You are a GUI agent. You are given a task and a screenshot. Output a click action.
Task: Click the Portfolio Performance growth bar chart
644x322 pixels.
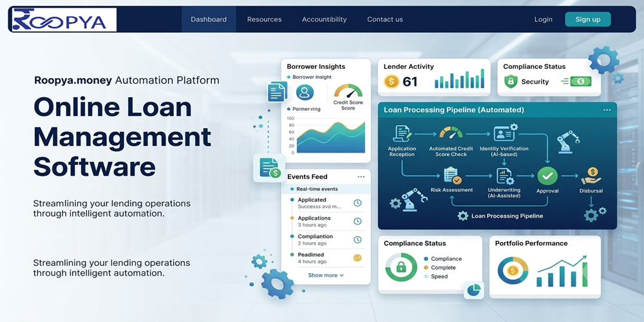point(562,271)
